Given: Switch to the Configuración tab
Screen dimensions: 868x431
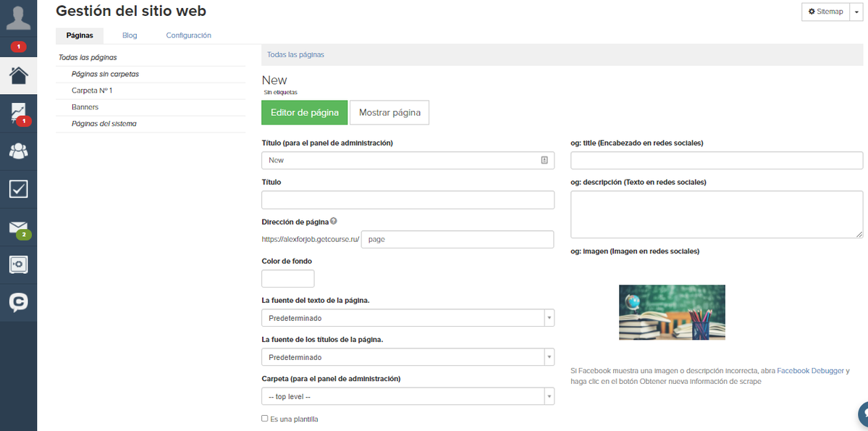Looking at the screenshot, I should 189,35.
